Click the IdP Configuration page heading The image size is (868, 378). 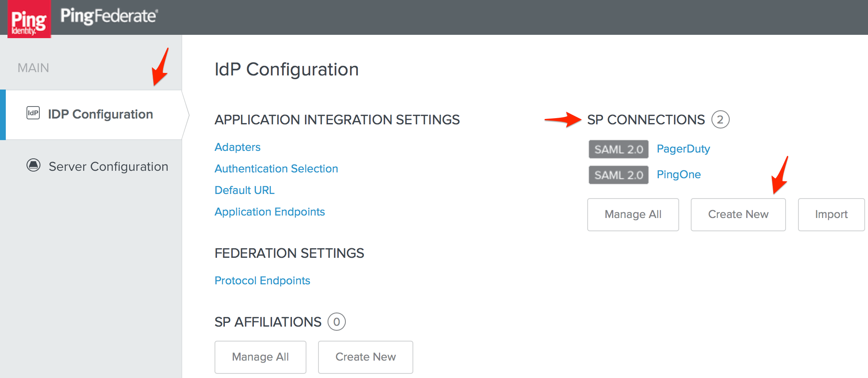pyautogui.click(x=287, y=70)
